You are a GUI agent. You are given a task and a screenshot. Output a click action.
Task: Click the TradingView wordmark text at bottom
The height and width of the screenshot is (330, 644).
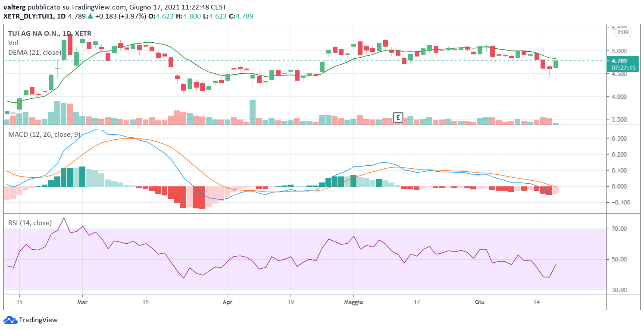point(38,320)
